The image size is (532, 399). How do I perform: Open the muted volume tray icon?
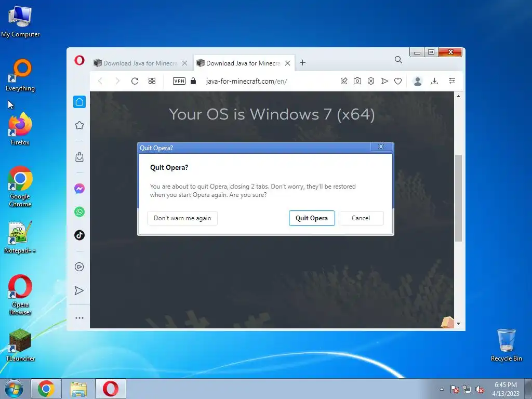480,389
